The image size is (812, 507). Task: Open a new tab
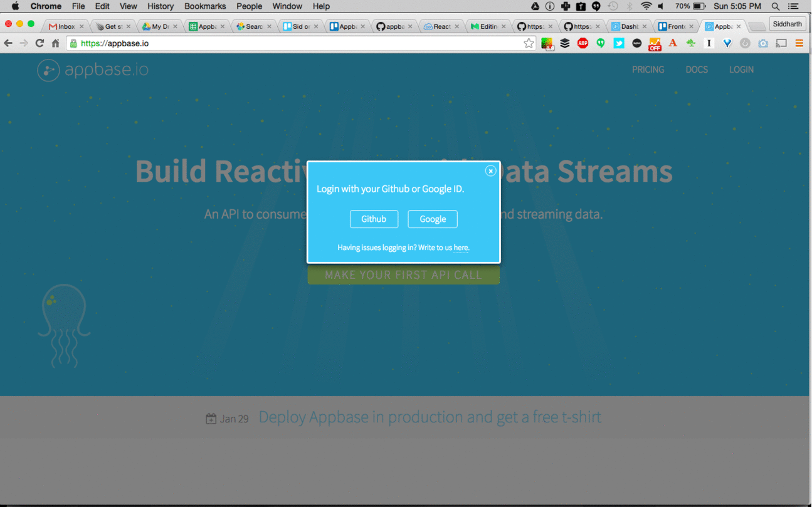[x=757, y=26]
